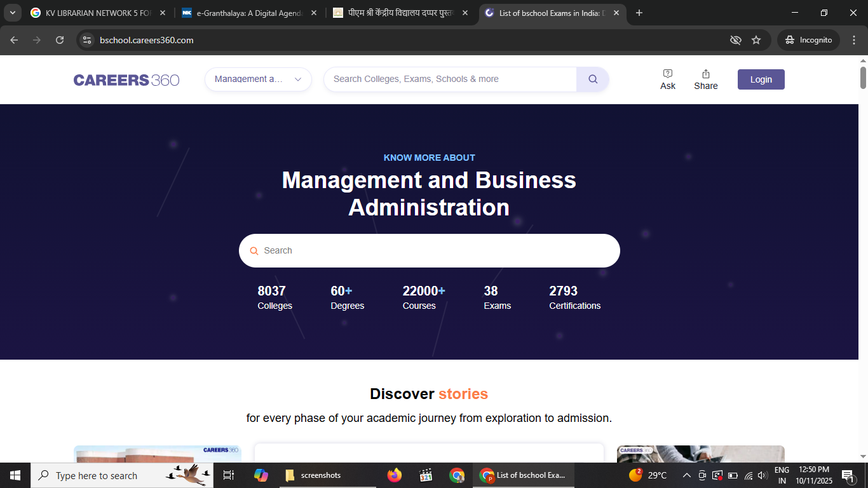Screen dimensions: 868x488
Task: Click the Login button
Action: 761,79
